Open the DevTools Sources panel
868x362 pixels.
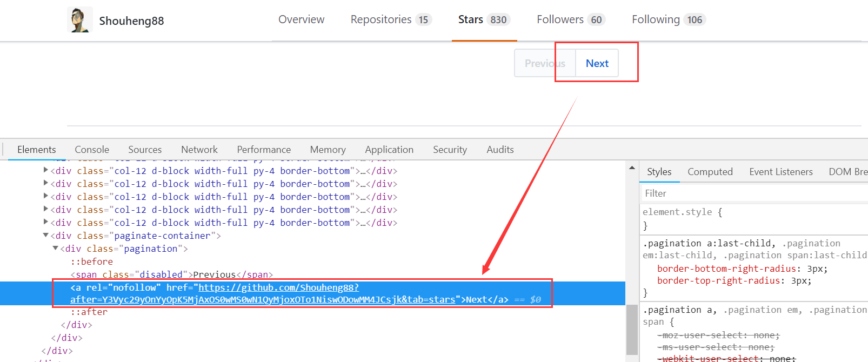145,150
